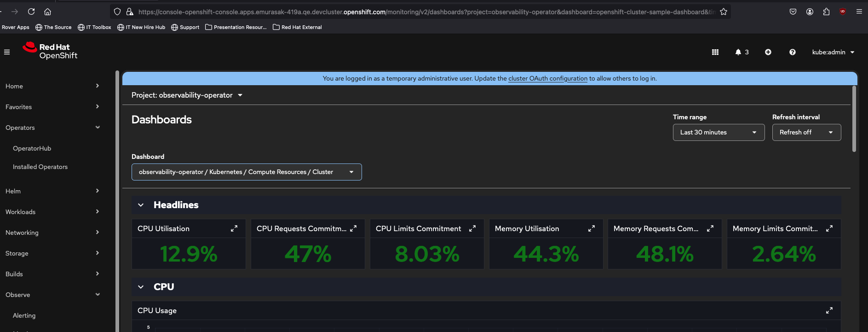Go to Installed Operators page
868x332 pixels.
[x=40, y=167]
